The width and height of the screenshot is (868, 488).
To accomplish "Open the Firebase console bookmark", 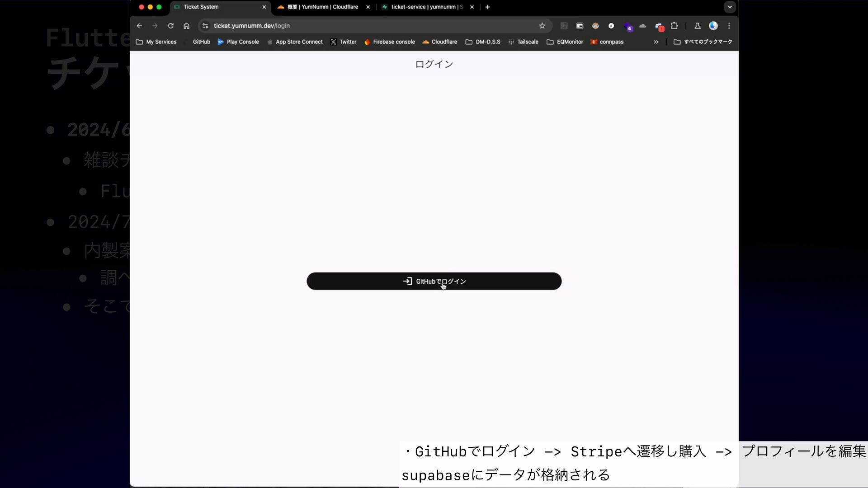I will (x=389, y=42).
